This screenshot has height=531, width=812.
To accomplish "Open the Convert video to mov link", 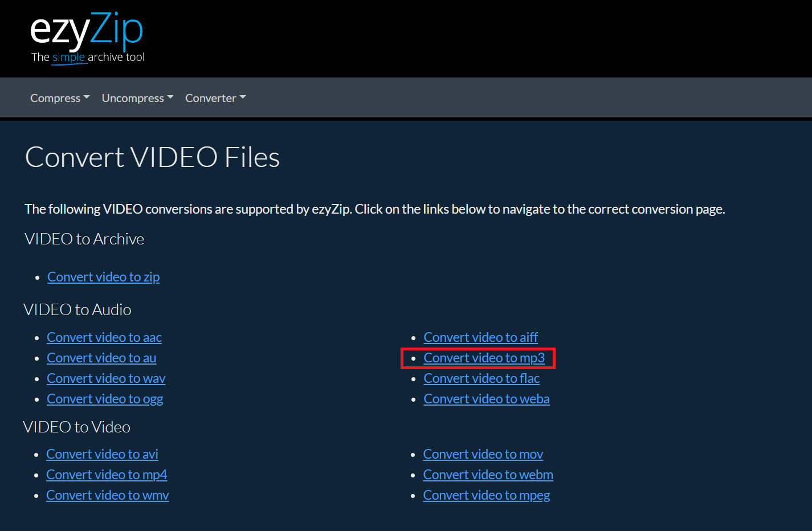I will (x=483, y=454).
